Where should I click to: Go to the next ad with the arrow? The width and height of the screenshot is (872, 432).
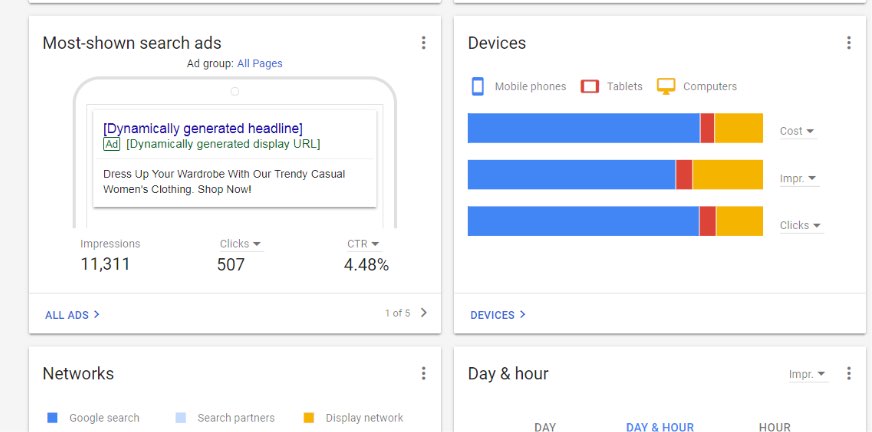coord(424,313)
